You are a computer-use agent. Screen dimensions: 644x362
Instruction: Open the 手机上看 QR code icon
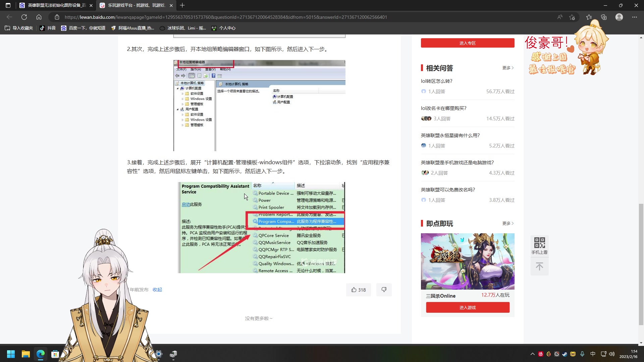pos(539,246)
